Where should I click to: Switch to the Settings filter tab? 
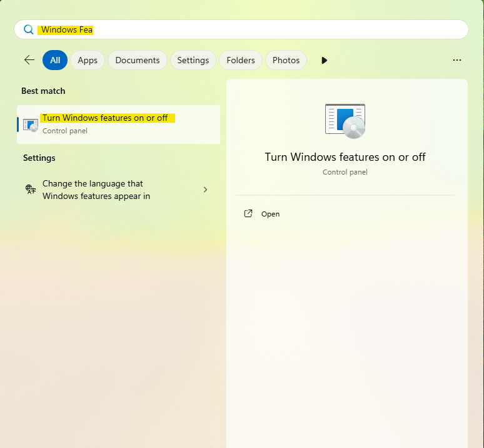[x=193, y=60]
